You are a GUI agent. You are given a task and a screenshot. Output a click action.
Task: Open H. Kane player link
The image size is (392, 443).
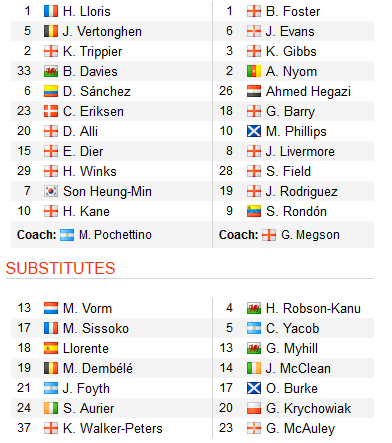(86, 211)
